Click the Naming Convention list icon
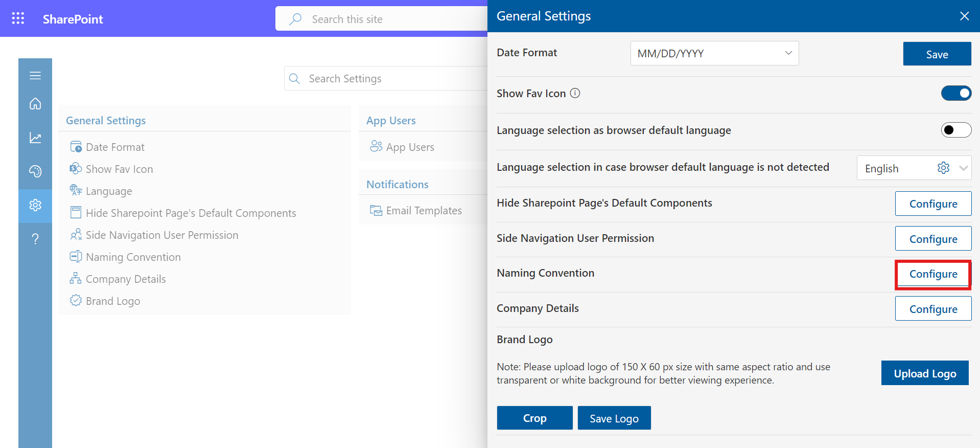The height and width of the screenshot is (448, 980). click(76, 256)
